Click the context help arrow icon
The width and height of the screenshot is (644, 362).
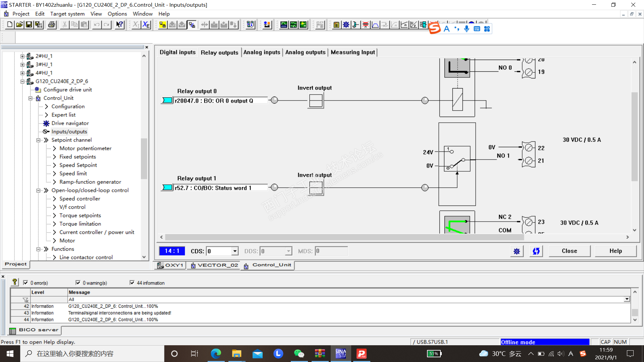tap(119, 24)
